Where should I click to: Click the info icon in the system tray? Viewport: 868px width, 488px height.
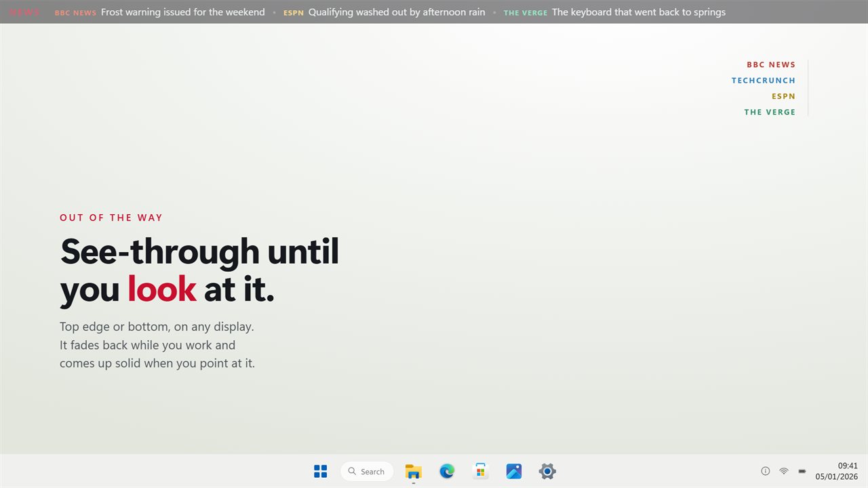766,471
